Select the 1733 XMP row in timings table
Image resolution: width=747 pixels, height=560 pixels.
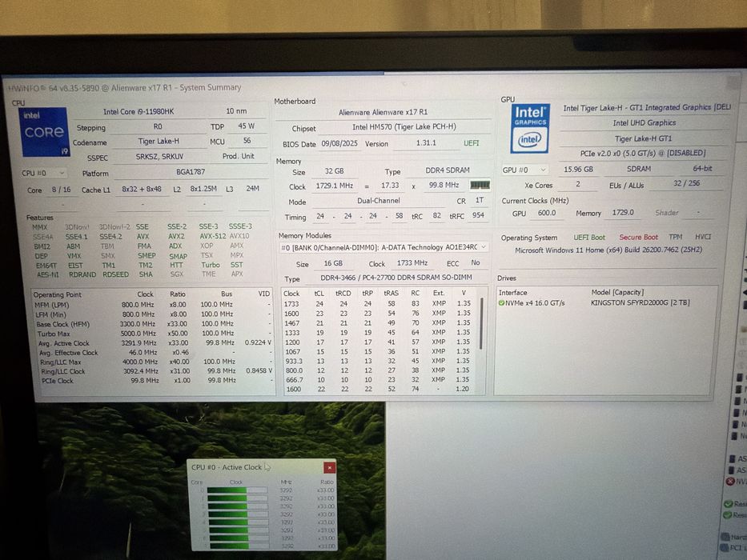tap(379, 304)
